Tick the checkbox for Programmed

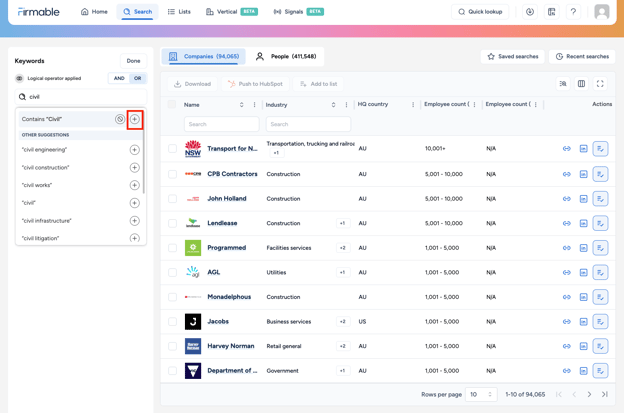point(172,248)
